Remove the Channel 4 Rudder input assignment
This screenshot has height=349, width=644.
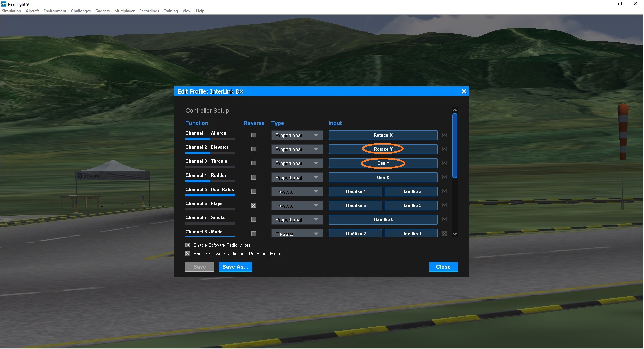pos(444,177)
